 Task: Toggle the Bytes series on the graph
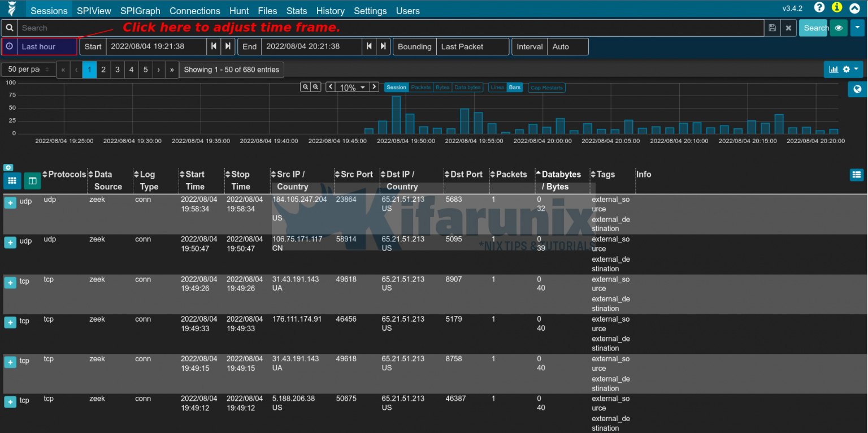[x=442, y=87]
